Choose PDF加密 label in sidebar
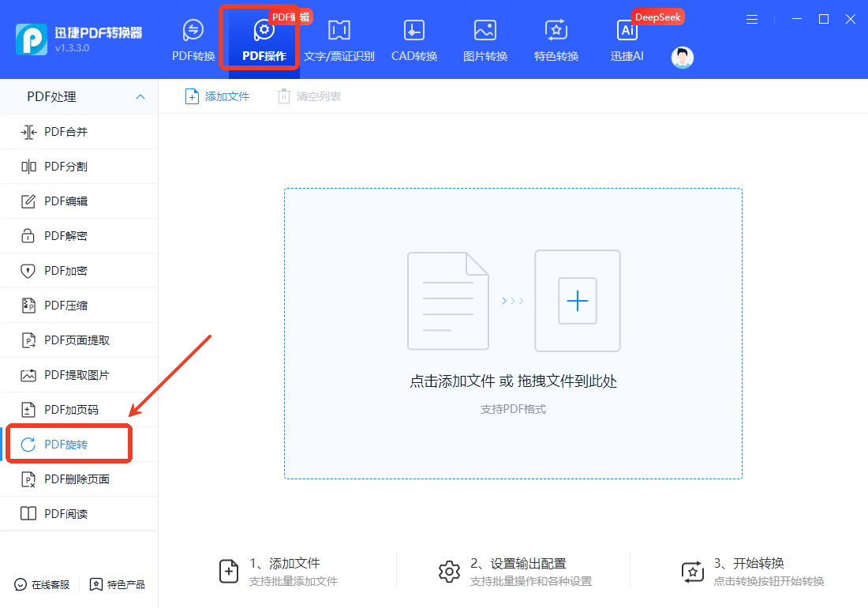This screenshot has height=608, width=868. pos(65,271)
